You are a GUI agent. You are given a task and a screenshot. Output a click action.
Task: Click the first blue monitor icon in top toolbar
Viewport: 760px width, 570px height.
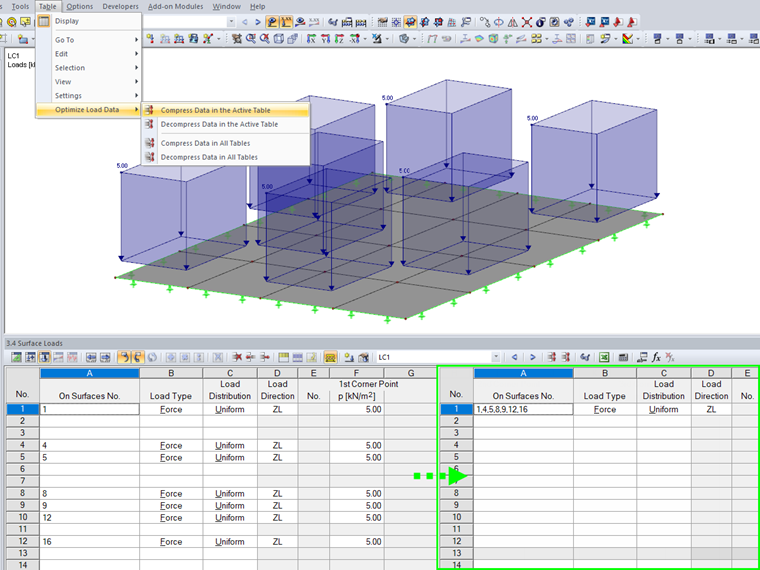tap(590, 22)
